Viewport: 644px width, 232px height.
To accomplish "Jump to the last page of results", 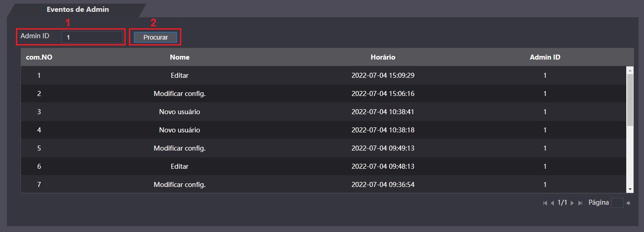I will (x=580, y=203).
